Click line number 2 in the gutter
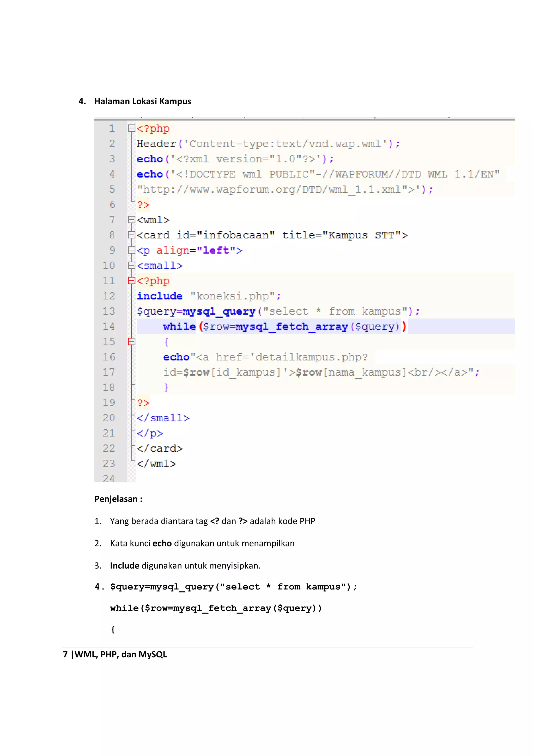The height and width of the screenshot is (756, 534). coord(112,143)
